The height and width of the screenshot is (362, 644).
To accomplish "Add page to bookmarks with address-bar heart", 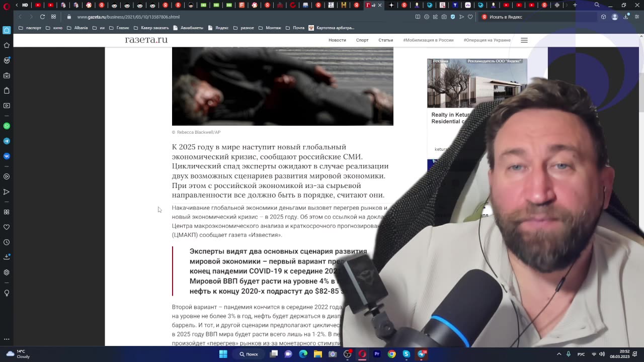I will [x=470, y=17].
